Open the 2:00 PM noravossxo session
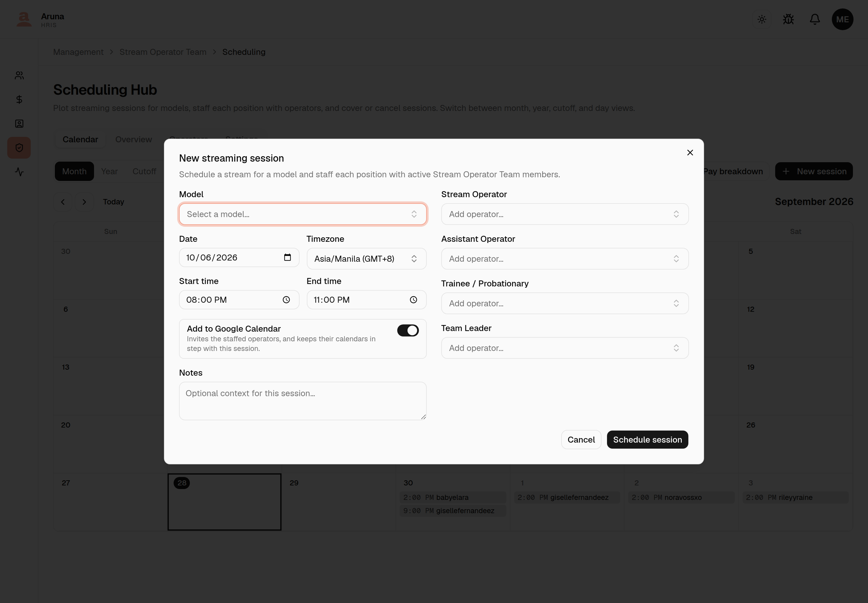The image size is (868, 603). pos(681,497)
